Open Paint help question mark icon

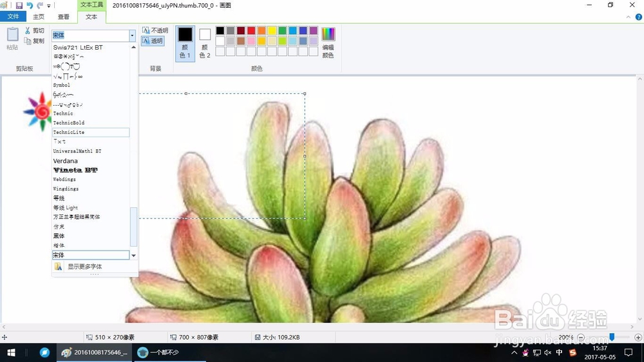(x=639, y=17)
